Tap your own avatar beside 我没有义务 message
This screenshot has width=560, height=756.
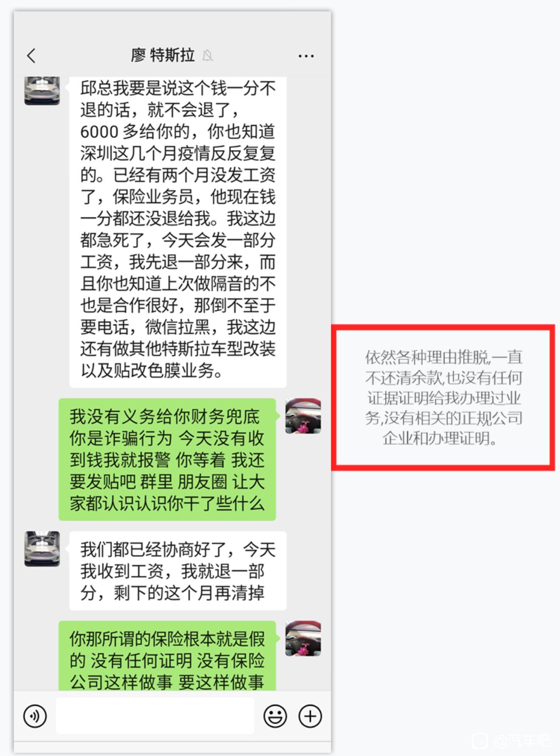click(303, 416)
